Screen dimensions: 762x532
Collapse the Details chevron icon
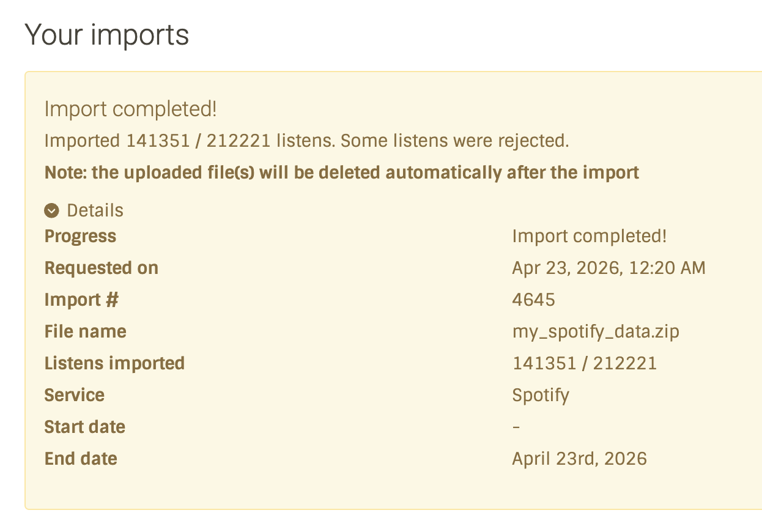tap(52, 211)
